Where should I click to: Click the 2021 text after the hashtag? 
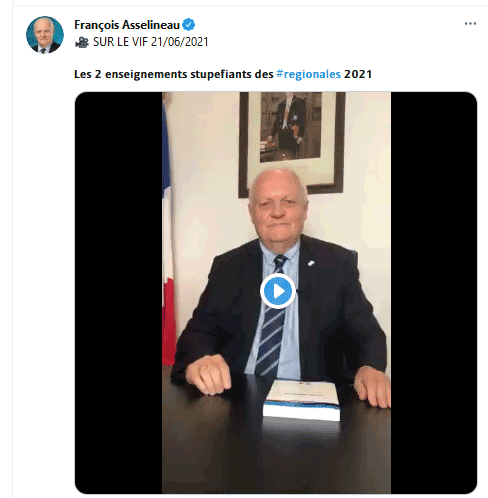358,74
